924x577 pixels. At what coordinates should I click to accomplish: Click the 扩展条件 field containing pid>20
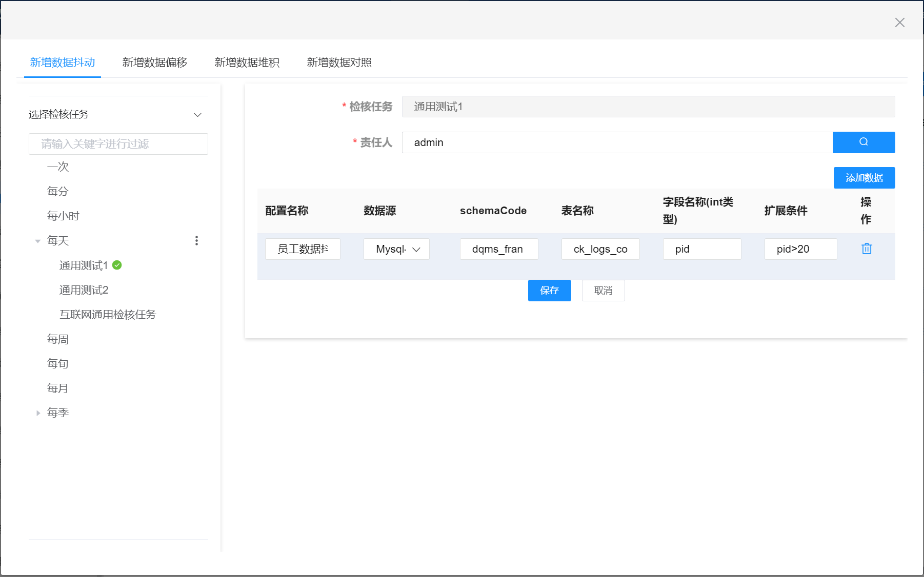800,249
